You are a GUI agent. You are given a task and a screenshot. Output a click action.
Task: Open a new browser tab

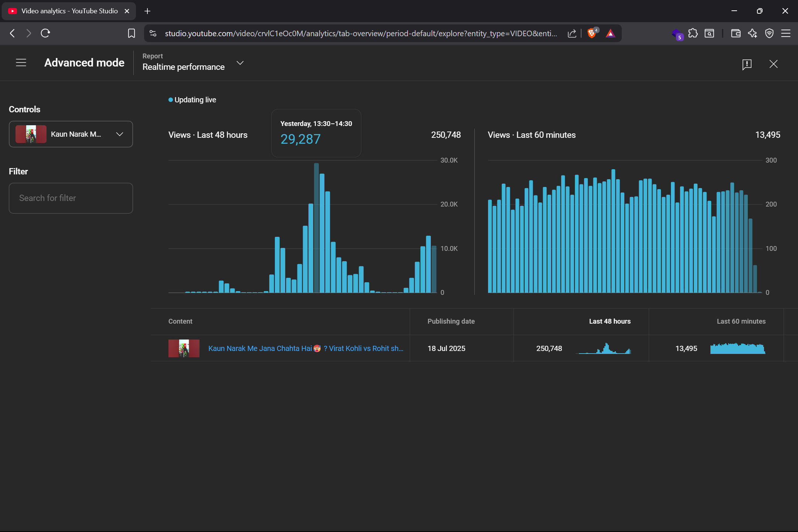147,11
